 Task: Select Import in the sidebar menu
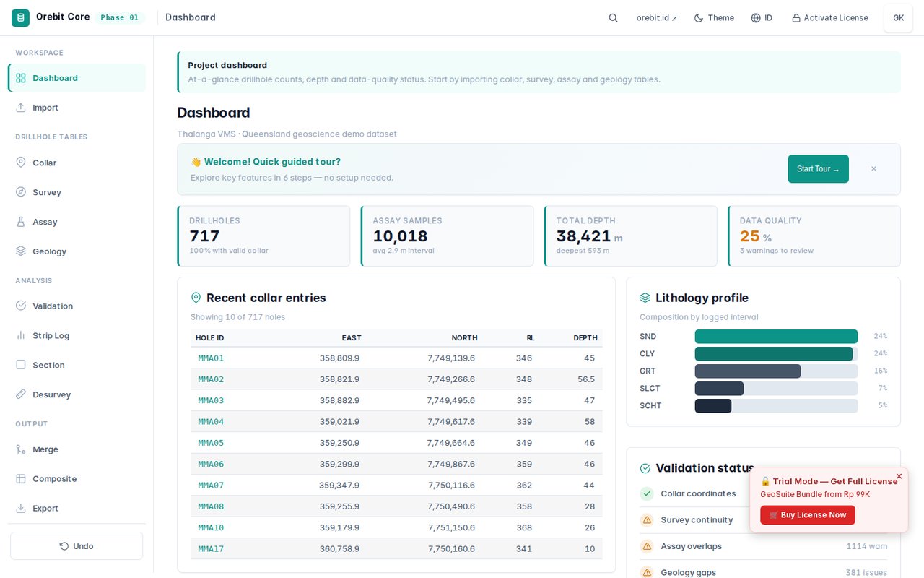coord(77,108)
